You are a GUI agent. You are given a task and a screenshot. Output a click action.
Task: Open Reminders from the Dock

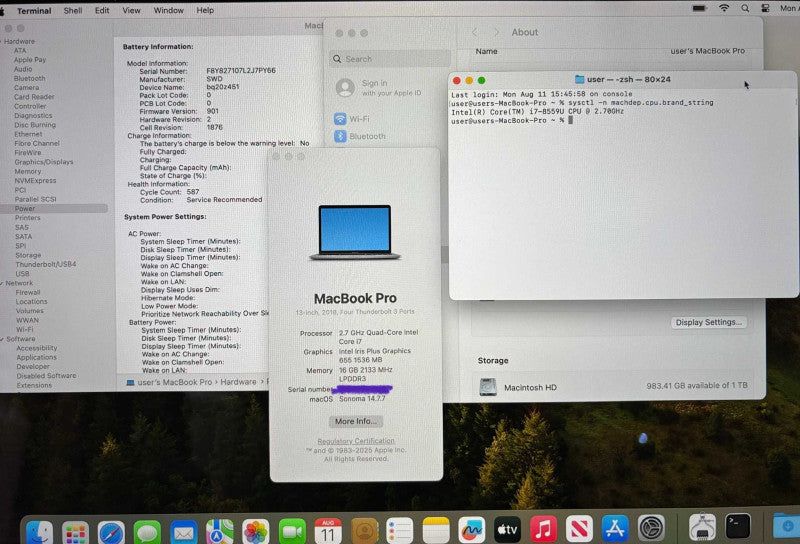[399, 532]
